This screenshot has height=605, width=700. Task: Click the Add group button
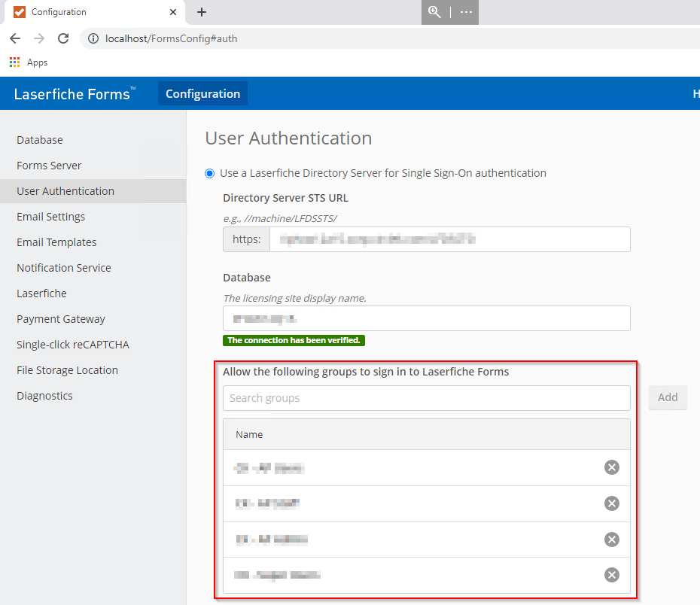tap(668, 397)
